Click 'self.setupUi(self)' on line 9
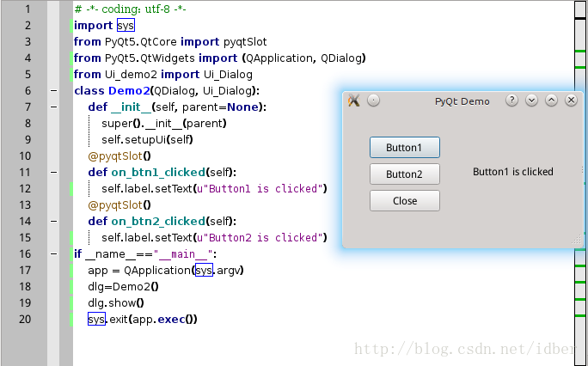The height and width of the screenshot is (366, 588). click(x=147, y=140)
